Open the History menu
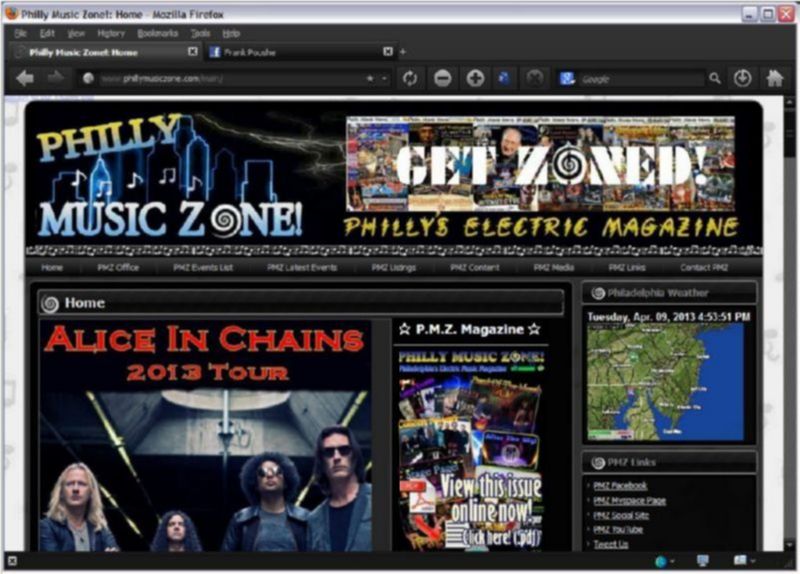This screenshot has width=800, height=574. click(111, 34)
